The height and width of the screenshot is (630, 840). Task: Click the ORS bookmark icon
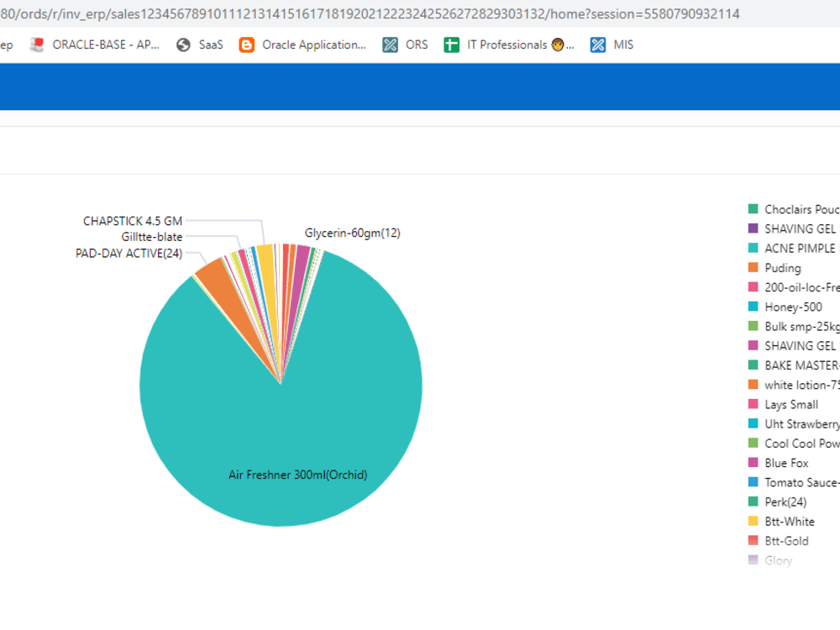click(x=390, y=45)
